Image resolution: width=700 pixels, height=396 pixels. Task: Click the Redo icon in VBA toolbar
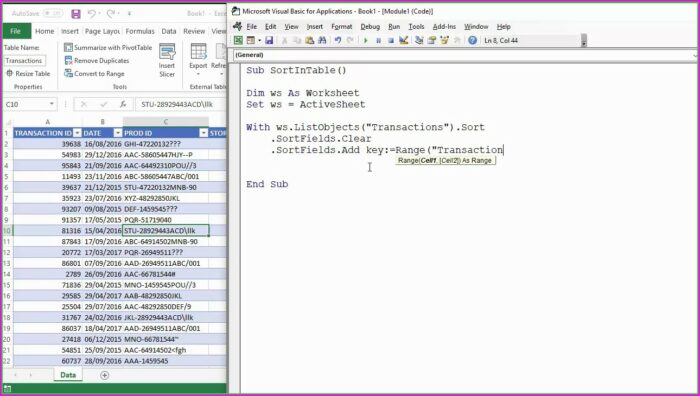point(350,41)
